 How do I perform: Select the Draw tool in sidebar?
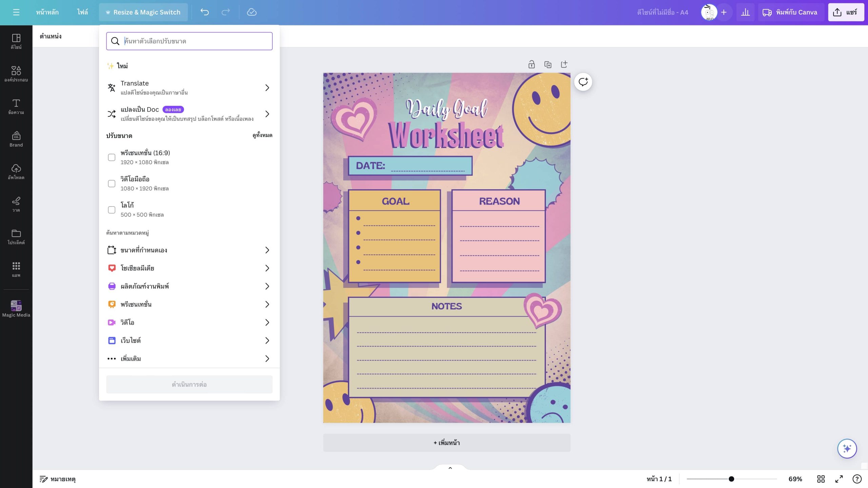click(16, 204)
